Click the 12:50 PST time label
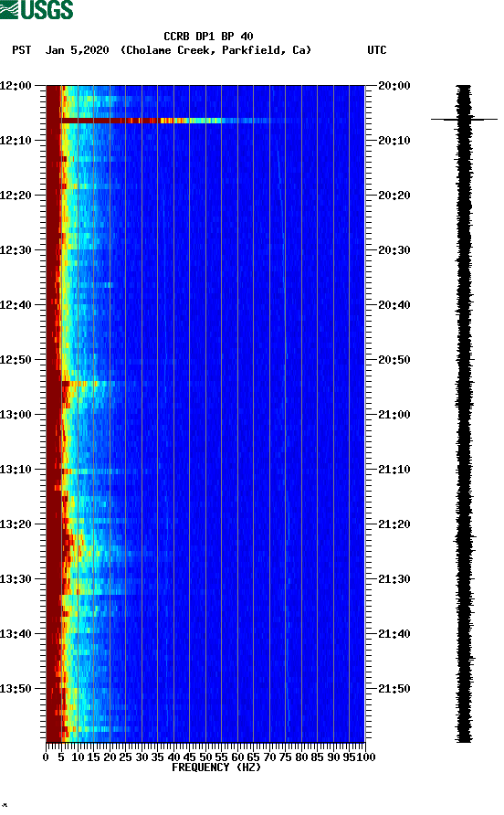The height and width of the screenshot is (815, 504). [16, 360]
